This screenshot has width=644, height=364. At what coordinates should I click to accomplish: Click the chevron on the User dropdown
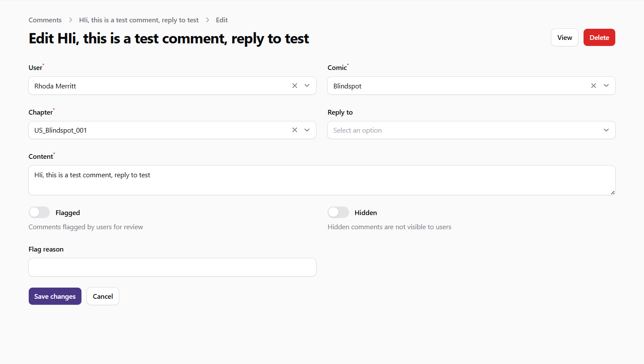[x=307, y=85]
